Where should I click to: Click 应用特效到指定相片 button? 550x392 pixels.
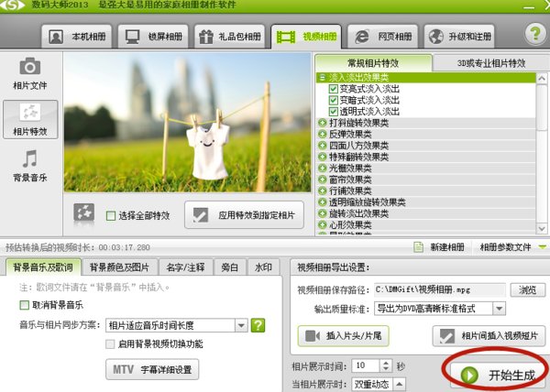[x=244, y=215]
